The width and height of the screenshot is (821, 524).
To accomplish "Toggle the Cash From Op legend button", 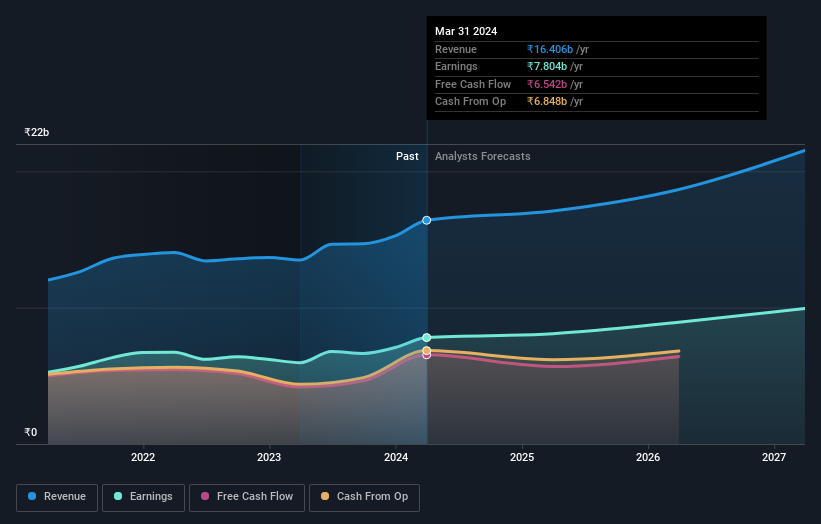I will pyautogui.click(x=364, y=497).
